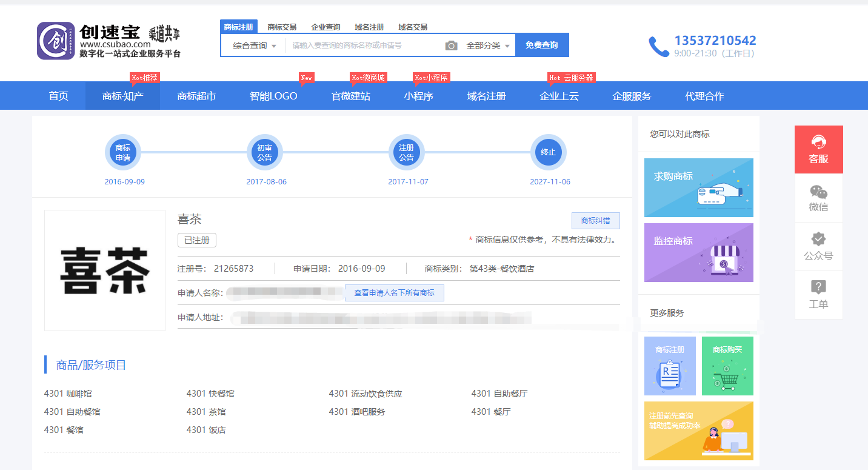Open the 注册前先查询 yellow banner
This screenshot has width=868, height=470.
coord(699,431)
